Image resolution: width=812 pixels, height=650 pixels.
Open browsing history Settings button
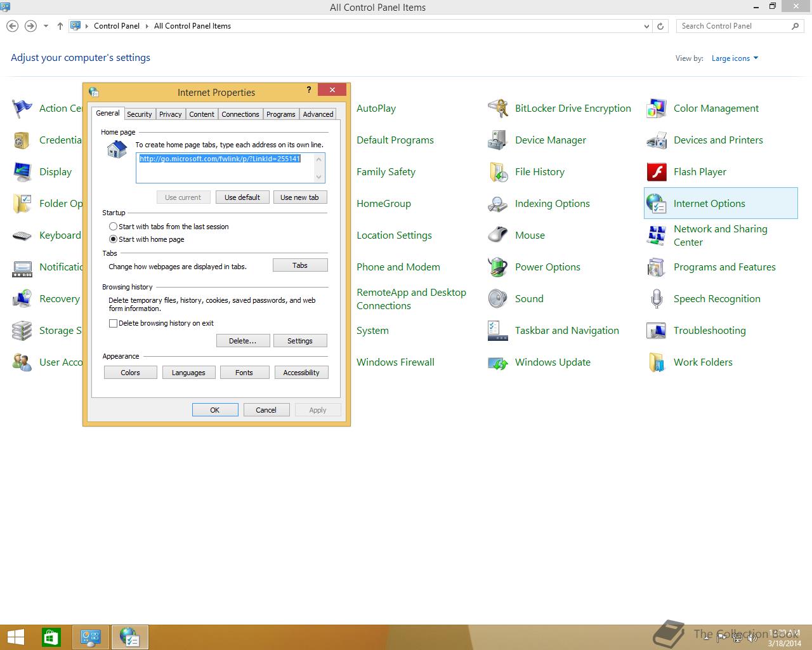(x=300, y=341)
